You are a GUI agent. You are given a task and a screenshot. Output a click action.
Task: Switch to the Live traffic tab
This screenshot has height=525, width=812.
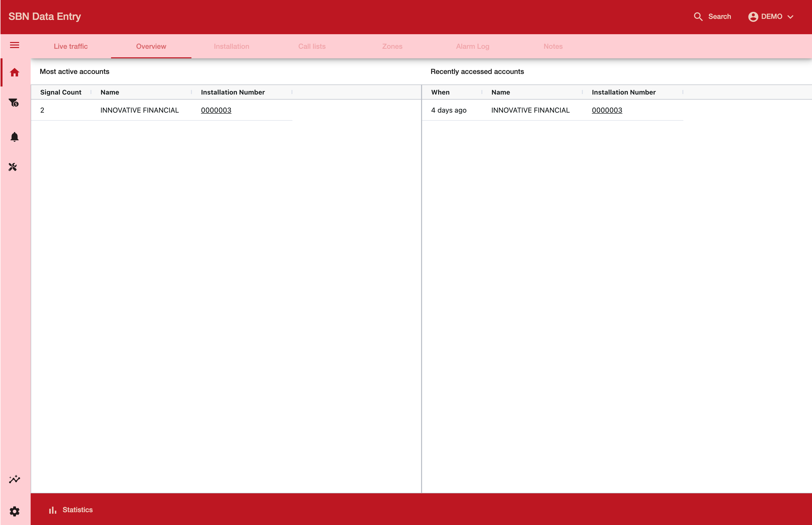tap(71, 46)
